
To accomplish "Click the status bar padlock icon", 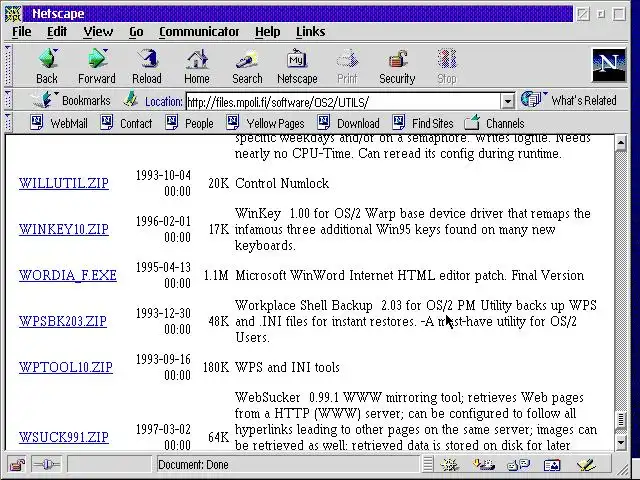I will 17,464.
